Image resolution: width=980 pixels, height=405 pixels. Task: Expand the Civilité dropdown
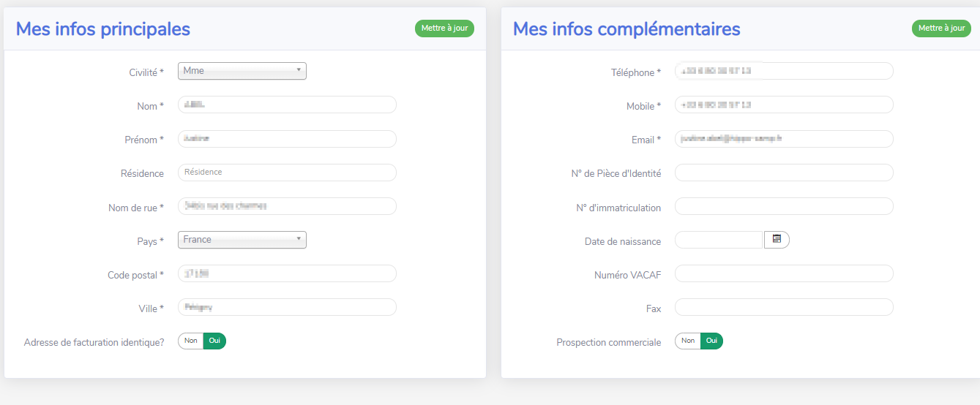pos(242,71)
